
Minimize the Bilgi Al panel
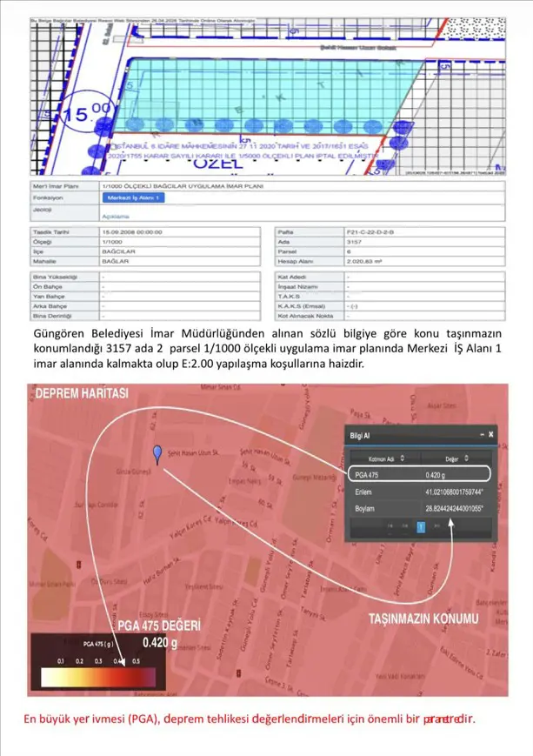482,434
